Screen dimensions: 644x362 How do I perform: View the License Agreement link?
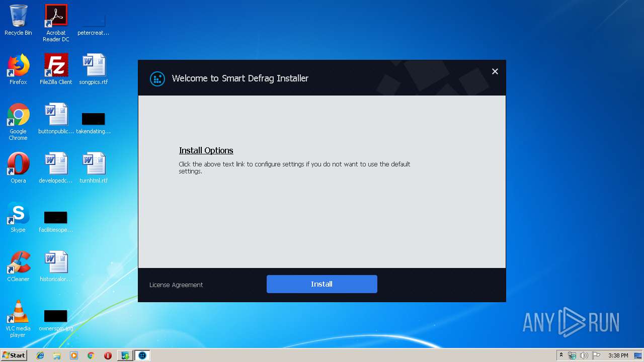click(176, 285)
